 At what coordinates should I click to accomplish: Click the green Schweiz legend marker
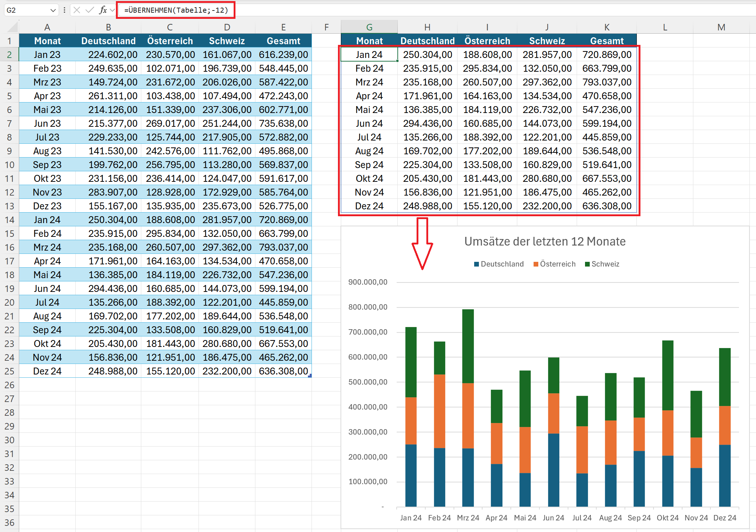pos(587,264)
